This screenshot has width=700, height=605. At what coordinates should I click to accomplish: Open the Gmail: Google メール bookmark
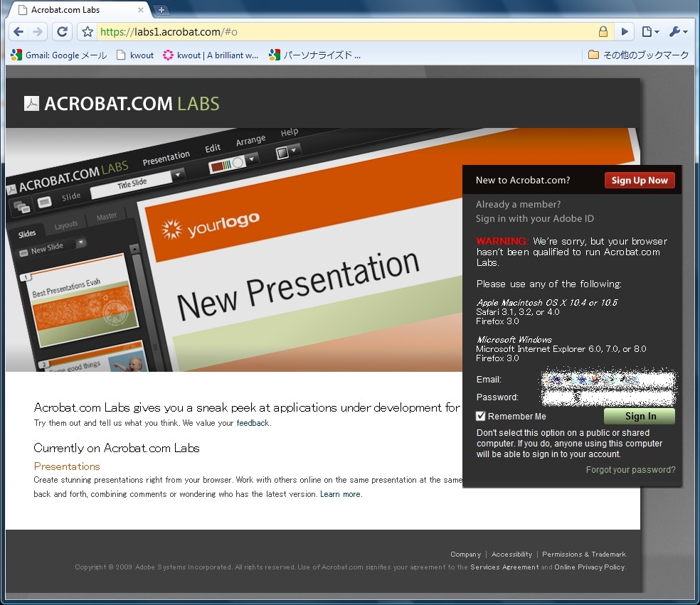coord(59,55)
